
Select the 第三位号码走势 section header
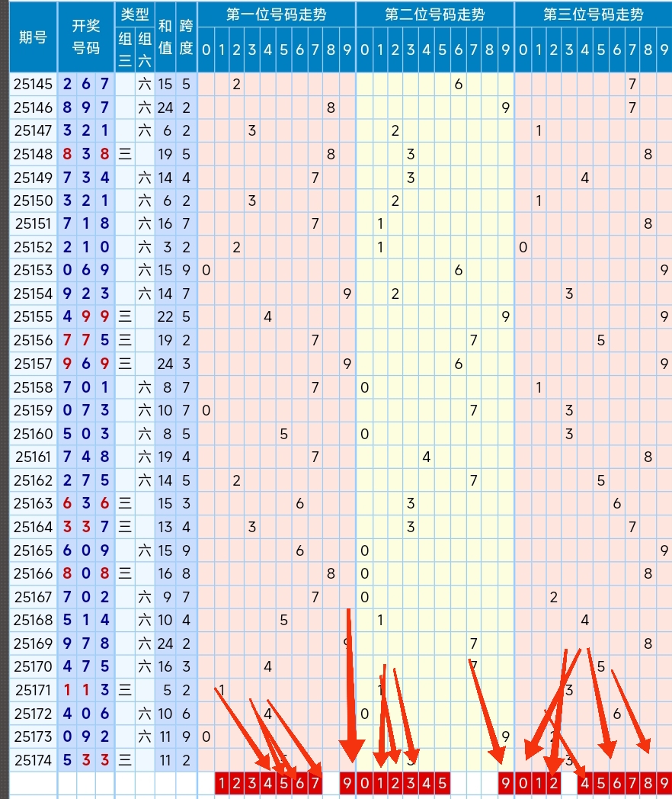tap(593, 14)
